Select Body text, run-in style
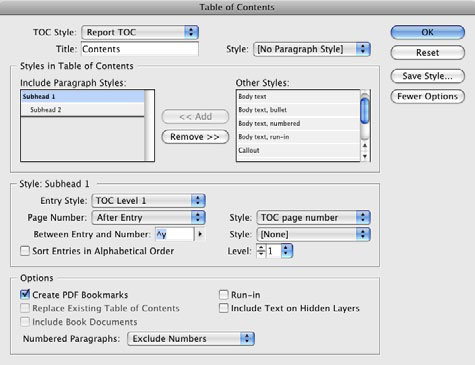Viewport: 475px width, 365px height. 298,137
